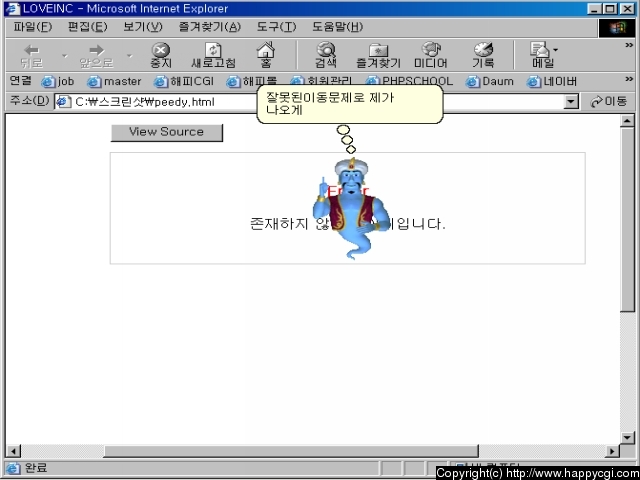Click the IE icon in title bar
Viewport: 640px width, 480px height.
pos(13,9)
